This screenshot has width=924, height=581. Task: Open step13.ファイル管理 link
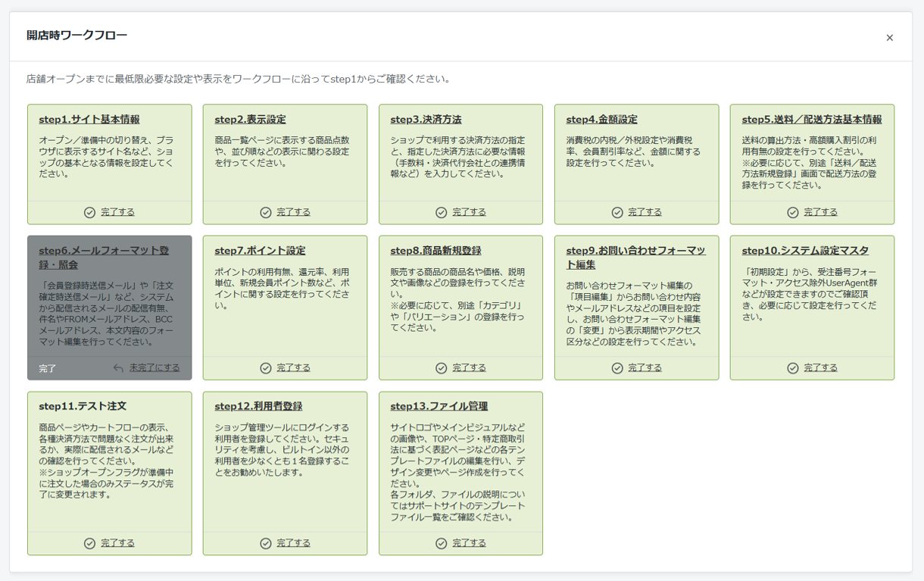[439, 407]
